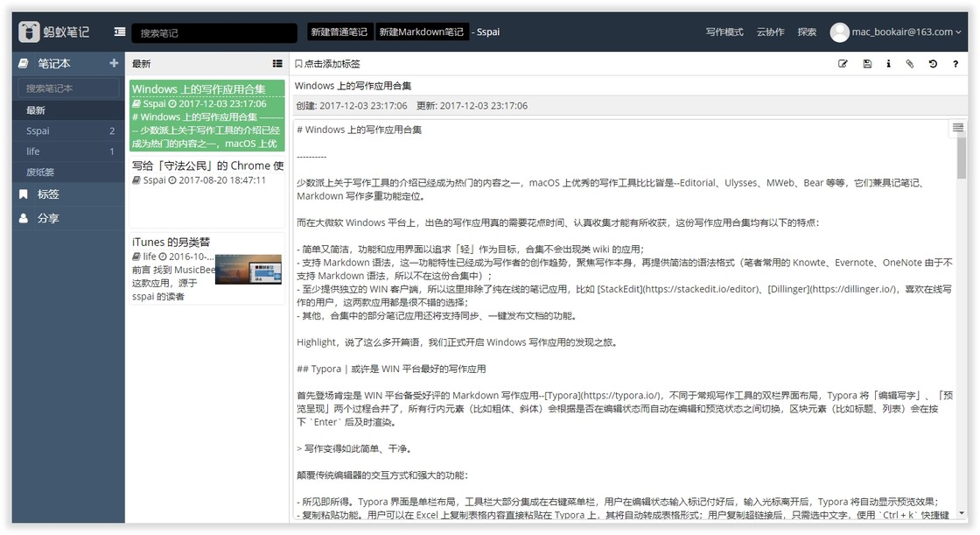Click the count 2 next to Sspai notebook

pyautogui.click(x=112, y=130)
